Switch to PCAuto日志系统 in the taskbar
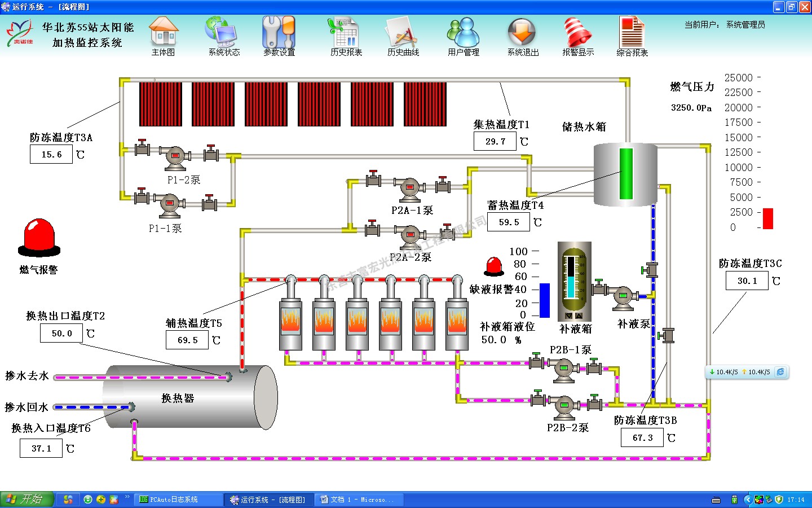Image resolution: width=812 pixels, height=508 pixels. (178, 500)
